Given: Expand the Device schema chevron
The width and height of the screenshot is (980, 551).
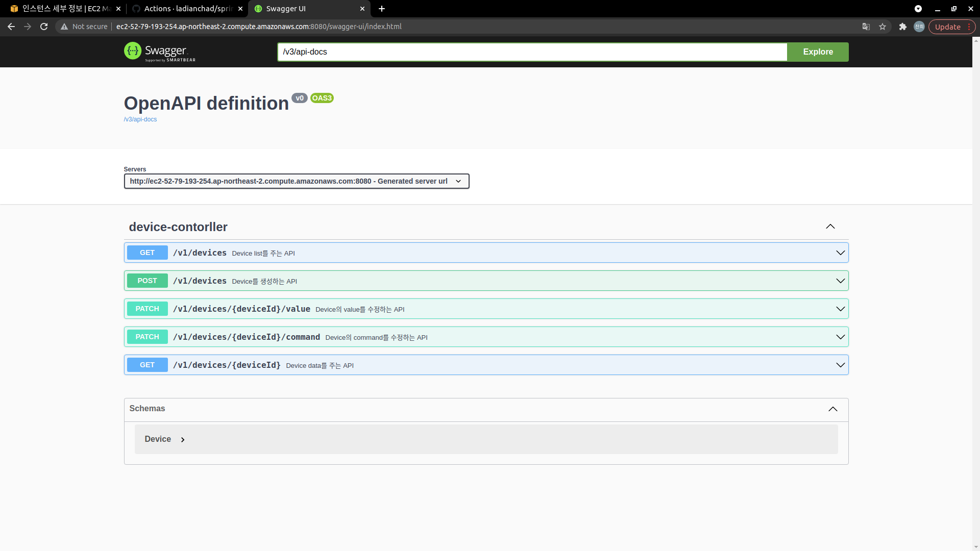Looking at the screenshot, I should 183,440.
